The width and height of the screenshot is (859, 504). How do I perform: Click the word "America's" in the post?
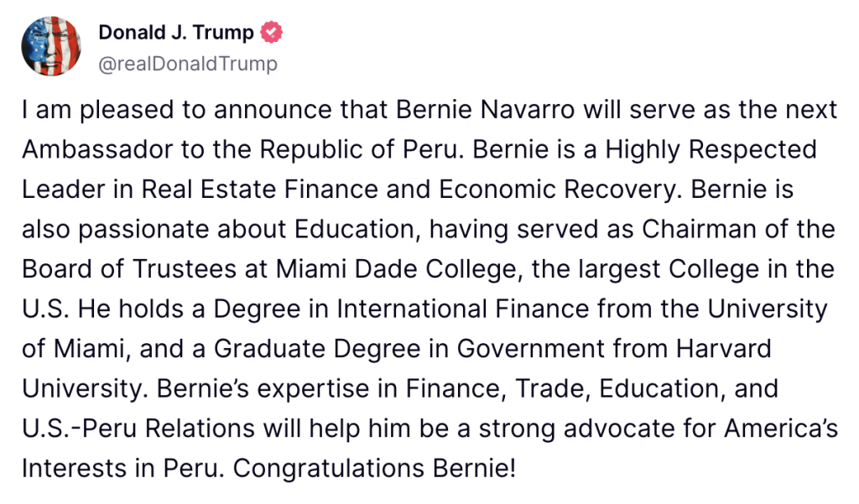(781, 429)
